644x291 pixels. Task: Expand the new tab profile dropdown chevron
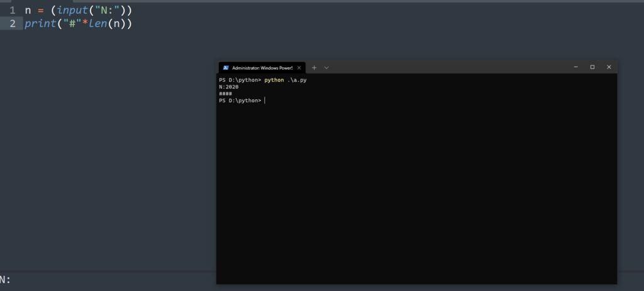coord(326,68)
